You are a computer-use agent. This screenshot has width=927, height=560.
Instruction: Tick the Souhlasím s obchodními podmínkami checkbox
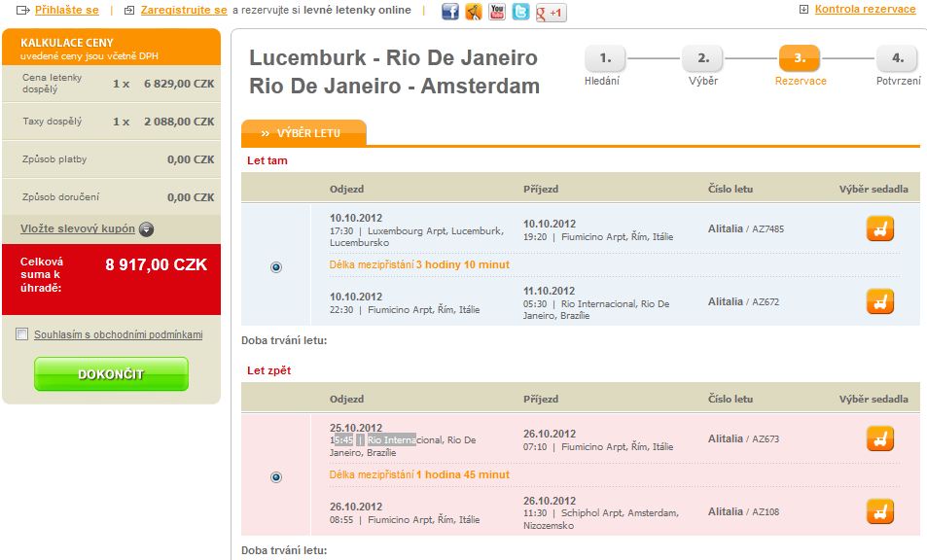click(21, 334)
